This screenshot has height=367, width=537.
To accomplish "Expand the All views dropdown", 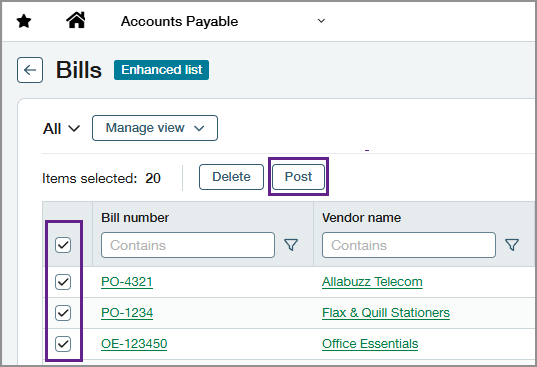I will pos(61,129).
